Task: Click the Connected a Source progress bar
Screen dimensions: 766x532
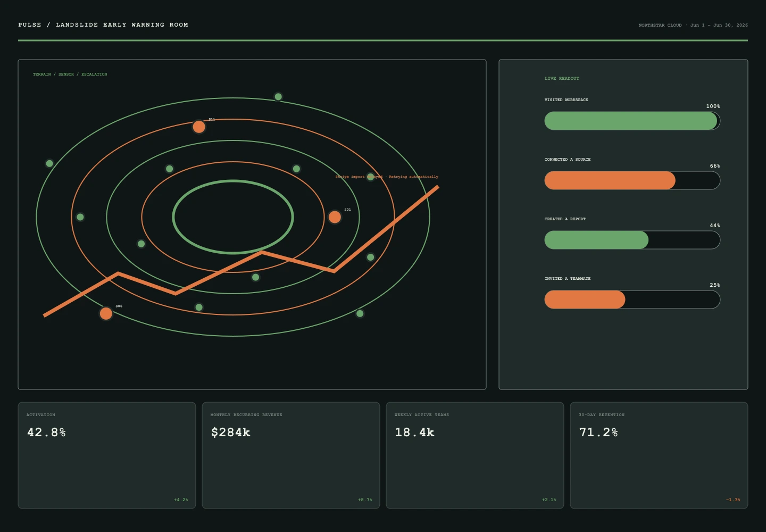Action: click(x=632, y=180)
